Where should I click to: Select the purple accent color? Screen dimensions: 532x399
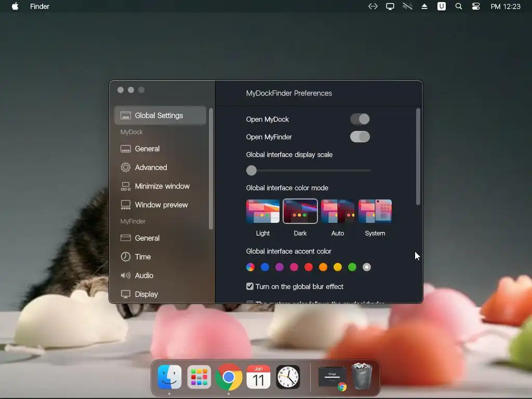(x=280, y=267)
